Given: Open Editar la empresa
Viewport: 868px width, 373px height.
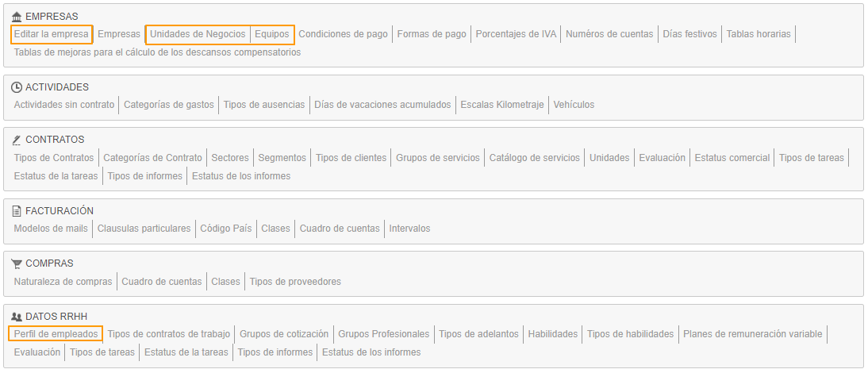Looking at the screenshot, I should coord(51,34).
